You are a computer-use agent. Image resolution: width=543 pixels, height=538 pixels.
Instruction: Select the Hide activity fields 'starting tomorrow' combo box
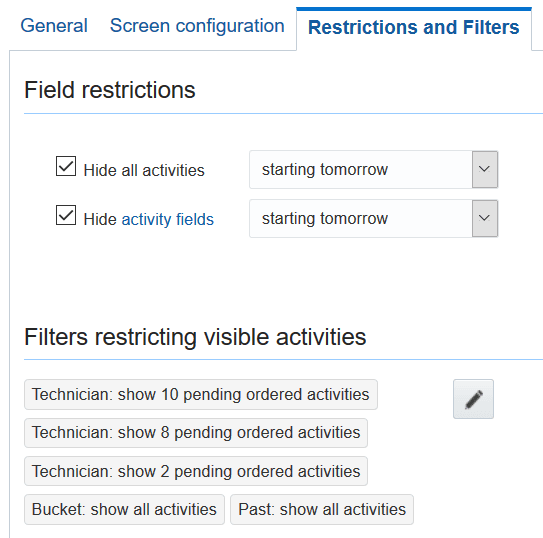374,218
